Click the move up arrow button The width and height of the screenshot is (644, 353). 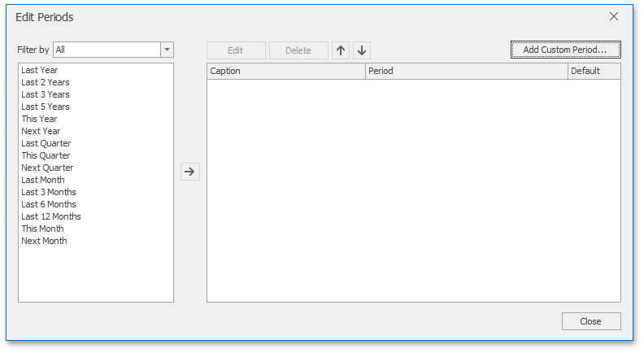pos(341,50)
